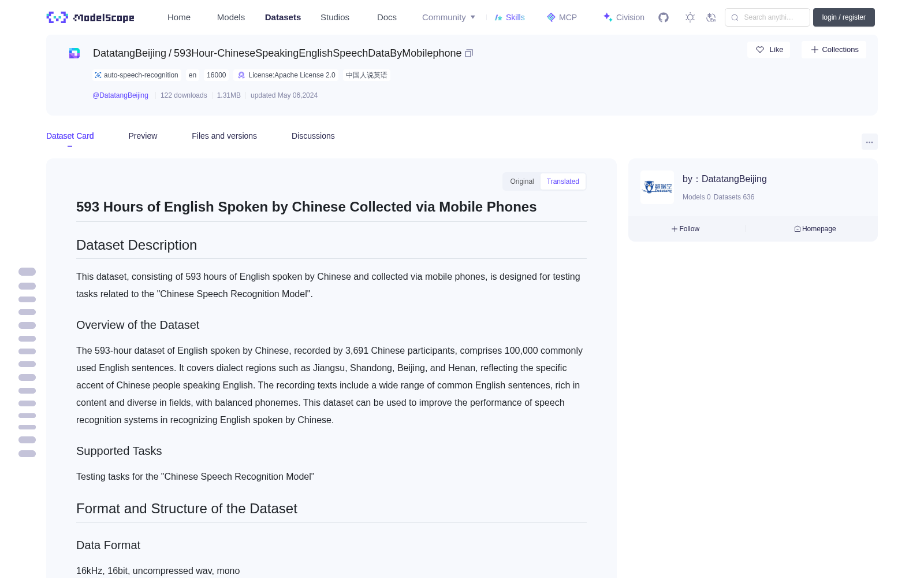Click the DatatangBeijing organization logo

pyautogui.click(x=657, y=187)
